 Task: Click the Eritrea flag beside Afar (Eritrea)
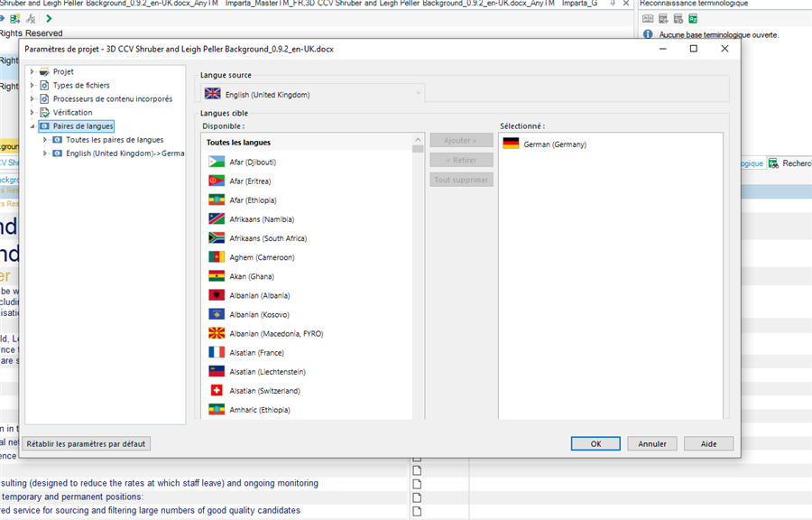coord(217,181)
